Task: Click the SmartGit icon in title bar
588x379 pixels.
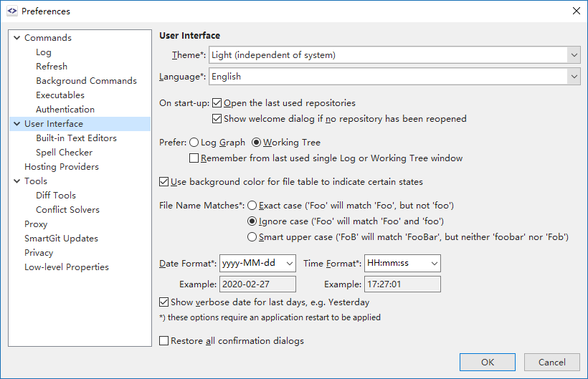Action: (x=11, y=11)
